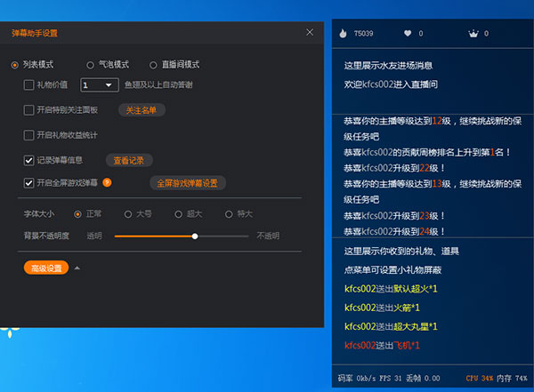The width and height of the screenshot is (534, 392).
Task: Enable 开启特别关注面板 checkbox
Action: point(28,110)
